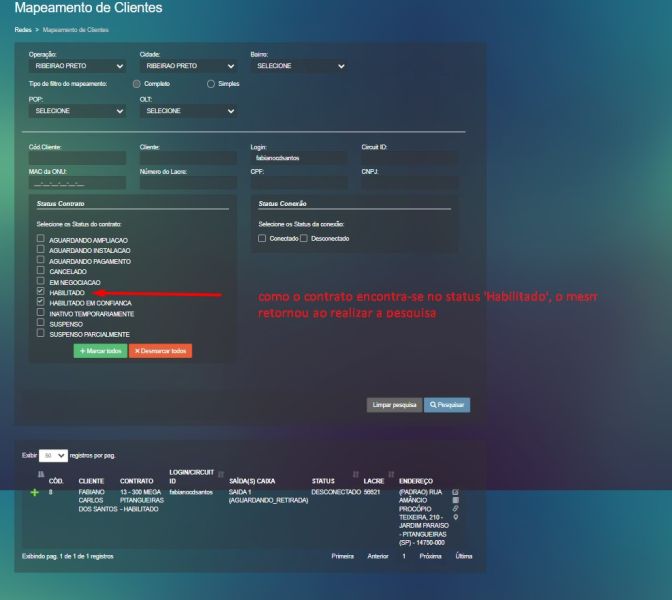Open the records per page dropdown
Screen dimensions: 672x600
coord(53,455)
